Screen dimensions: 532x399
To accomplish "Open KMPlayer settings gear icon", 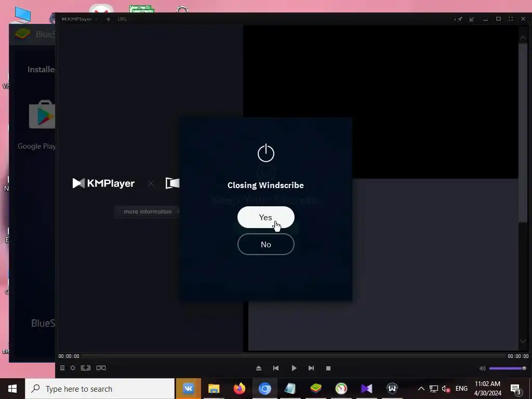I will [73, 368].
